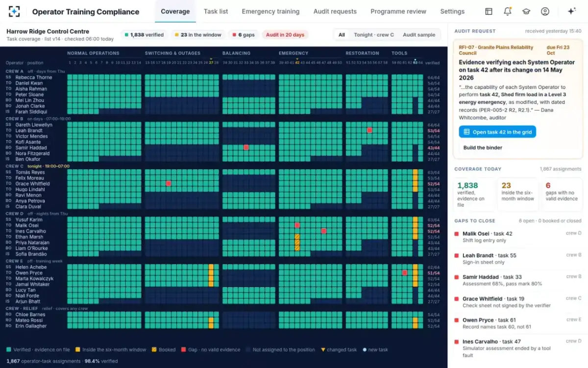The width and height of the screenshot is (588, 368).
Task: Open the Task list tab
Action: [x=216, y=11]
